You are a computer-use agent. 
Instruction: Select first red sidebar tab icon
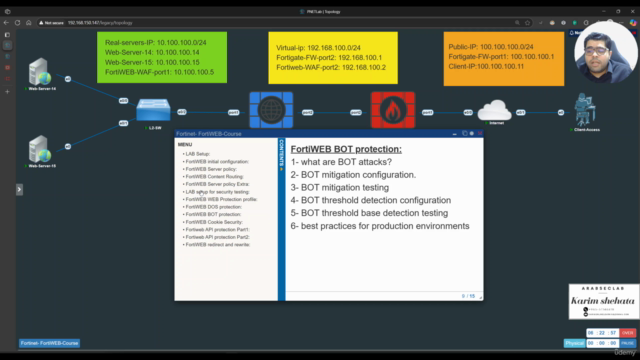[7, 67]
